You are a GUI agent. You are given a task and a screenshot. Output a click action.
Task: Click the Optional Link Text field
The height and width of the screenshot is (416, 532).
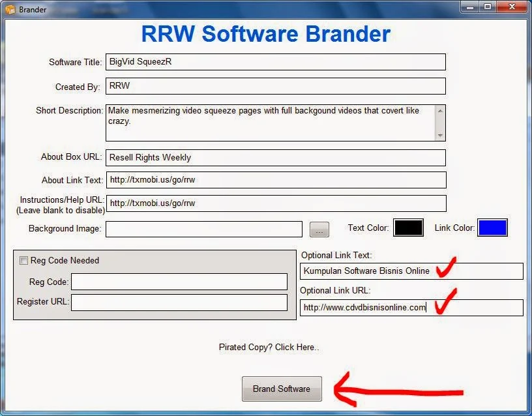coord(411,271)
